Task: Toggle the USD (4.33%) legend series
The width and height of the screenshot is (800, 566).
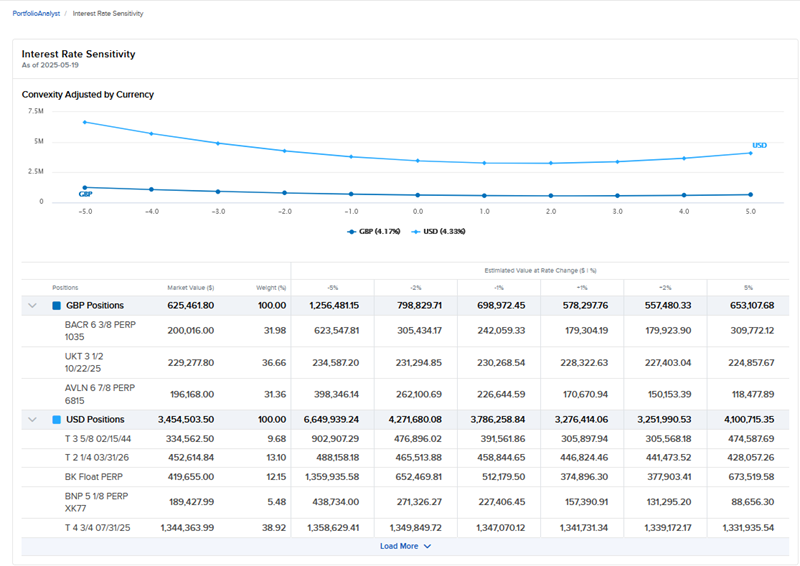Action: point(437,231)
